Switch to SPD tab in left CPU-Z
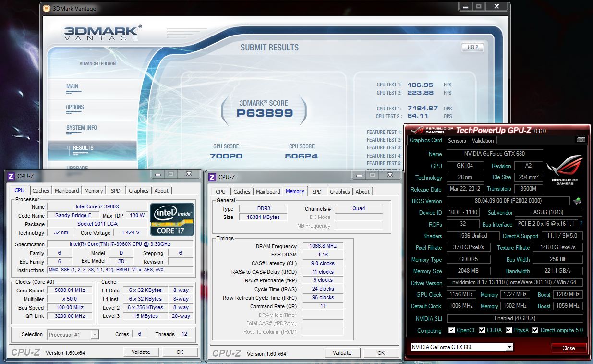The height and width of the screenshot is (364, 593). [x=116, y=191]
